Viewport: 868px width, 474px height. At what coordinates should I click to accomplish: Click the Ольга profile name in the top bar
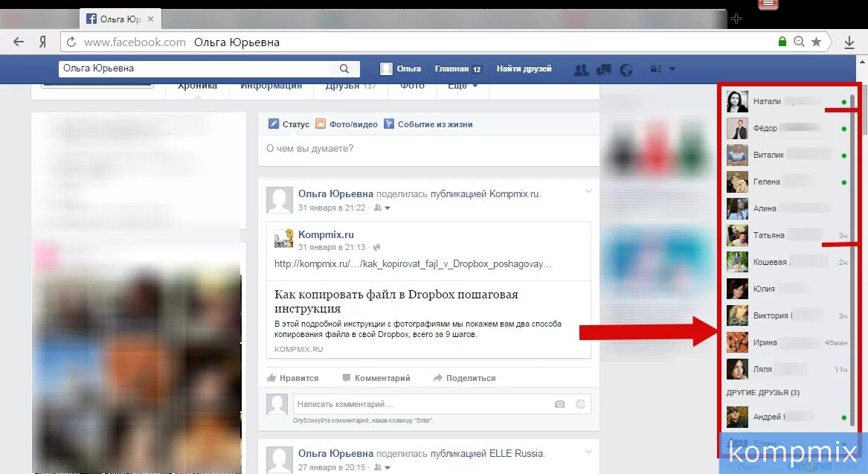pos(409,68)
